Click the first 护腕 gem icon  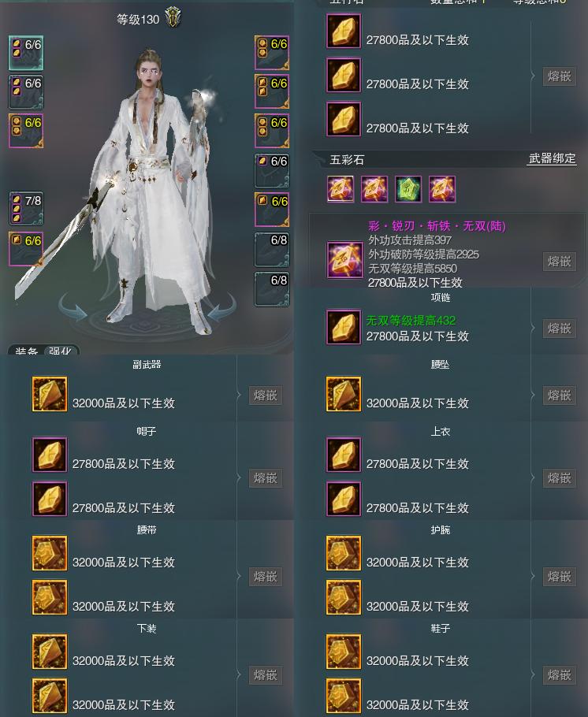[344, 553]
